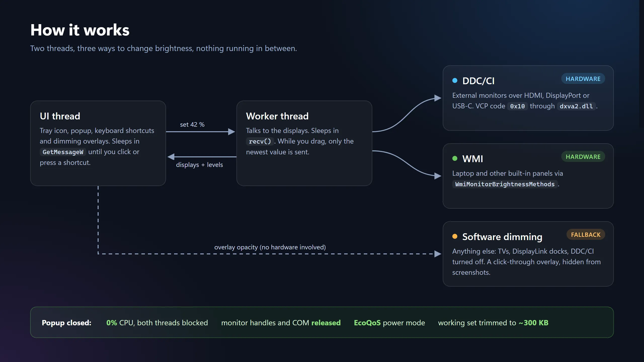Click 'working set trimmed to ~300 KB'
This screenshot has width=644, height=362.
tap(493, 323)
